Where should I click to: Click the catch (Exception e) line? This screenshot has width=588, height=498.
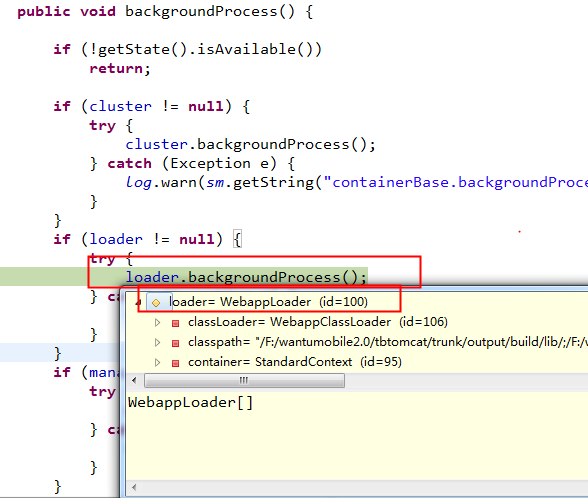(x=192, y=164)
